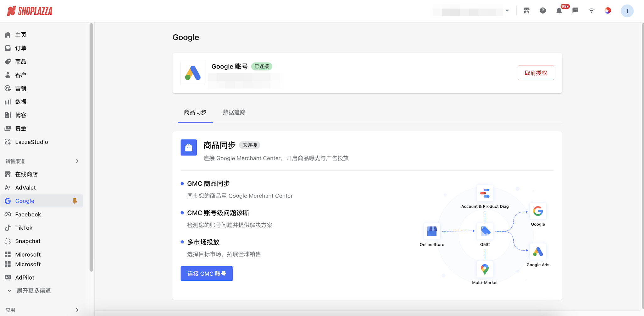Click the Google Ads logo in account card
Viewport: 644px width, 316px height.
[193, 73]
